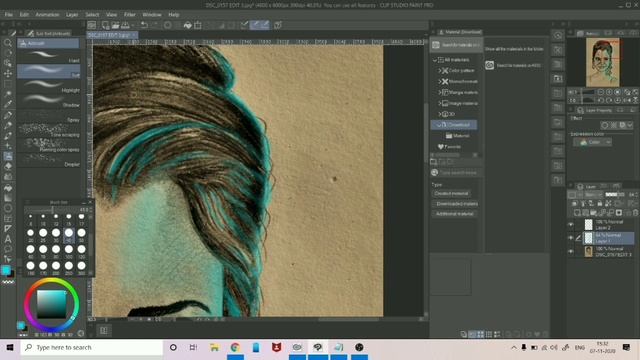Click the main cyan color swatch
This screenshot has height=360, width=640.
(6, 270)
